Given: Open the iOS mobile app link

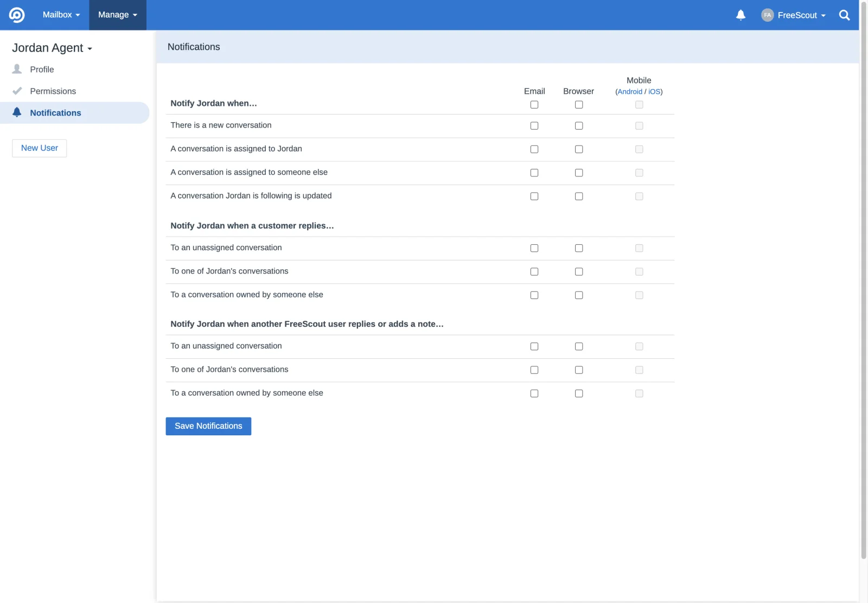Looking at the screenshot, I should coord(654,92).
